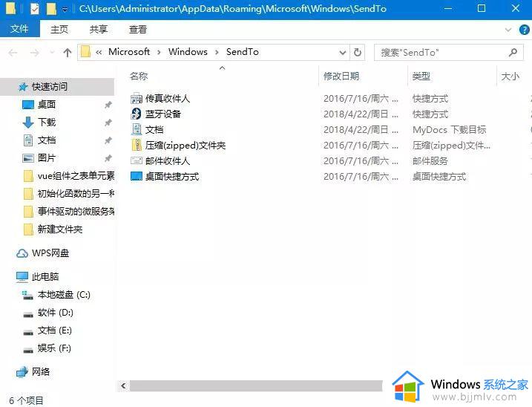The height and width of the screenshot is (407, 532).
Task: Click the search magnifier icon
Action: click(513, 53)
